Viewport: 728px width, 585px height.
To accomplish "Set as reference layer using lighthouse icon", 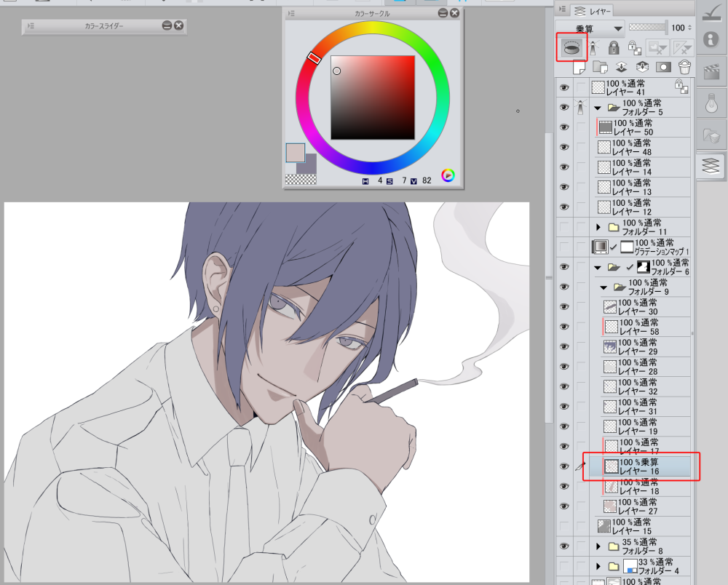I will point(593,47).
